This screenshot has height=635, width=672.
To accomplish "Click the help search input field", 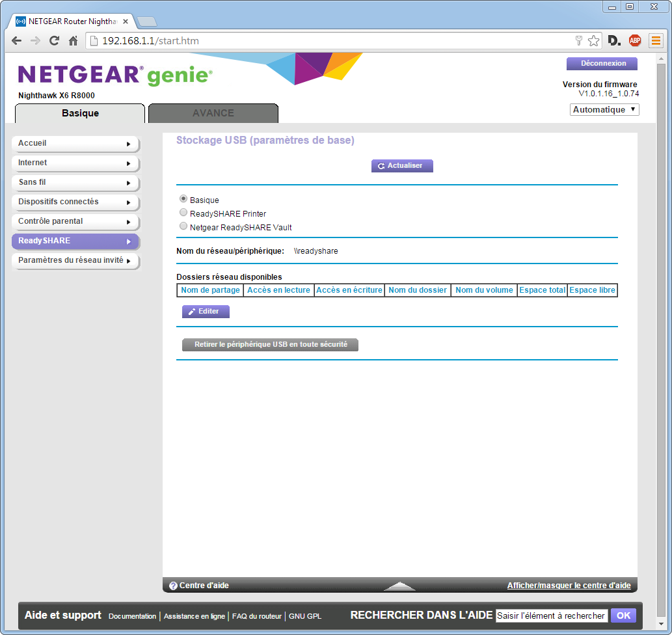I will [x=551, y=615].
